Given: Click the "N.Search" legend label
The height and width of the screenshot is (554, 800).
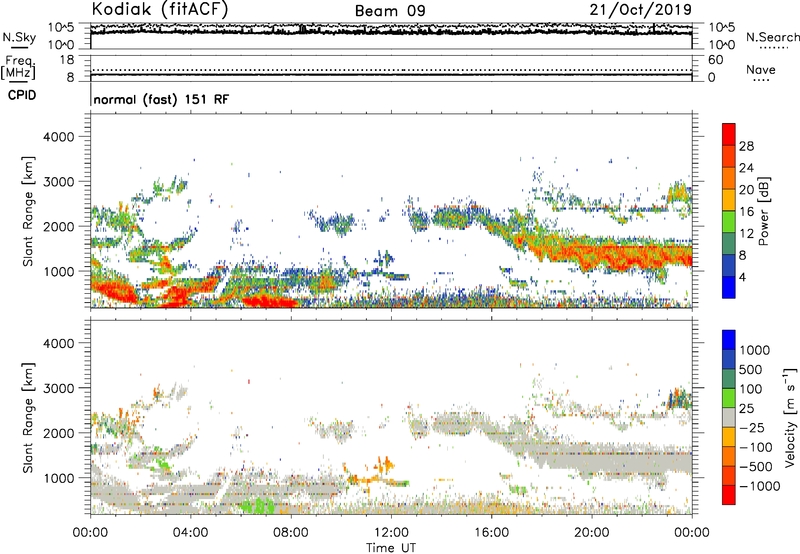Looking at the screenshot, I should point(773,37).
